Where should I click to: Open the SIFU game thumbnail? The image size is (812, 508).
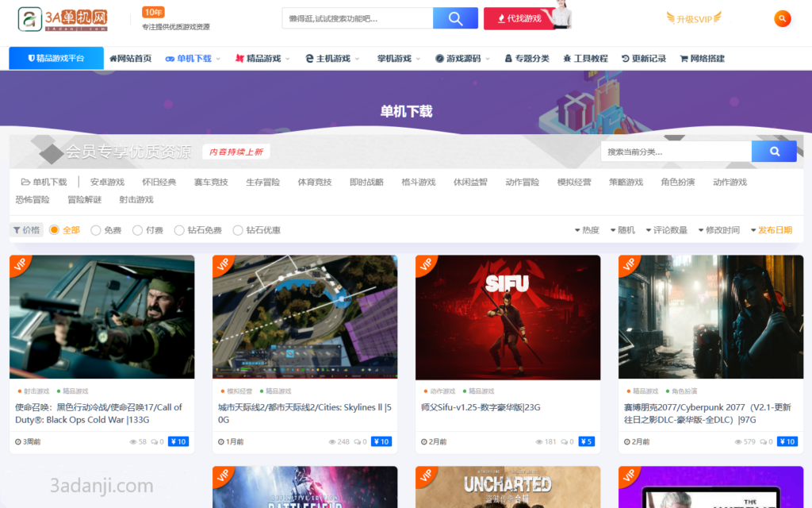[508, 317]
